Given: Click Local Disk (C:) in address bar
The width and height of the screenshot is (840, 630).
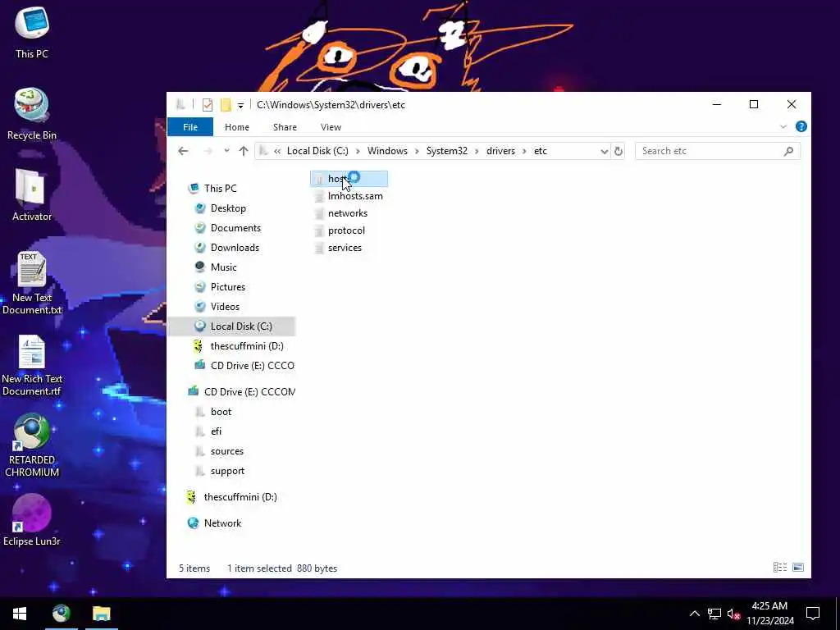Looking at the screenshot, I should tap(317, 151).
